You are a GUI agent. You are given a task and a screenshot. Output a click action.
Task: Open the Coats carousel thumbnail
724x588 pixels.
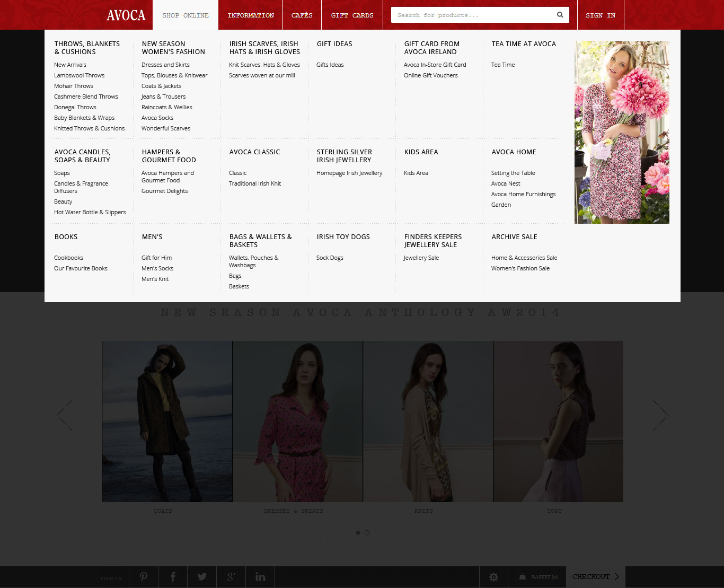(x=167, y=422)
